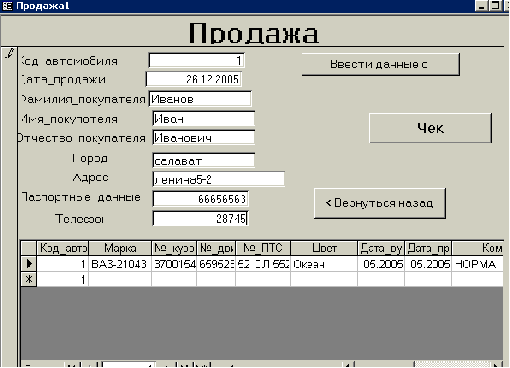Select the Марка column header in the subform
The width and height of the screenshot is (510, 368).
[120, 248]
